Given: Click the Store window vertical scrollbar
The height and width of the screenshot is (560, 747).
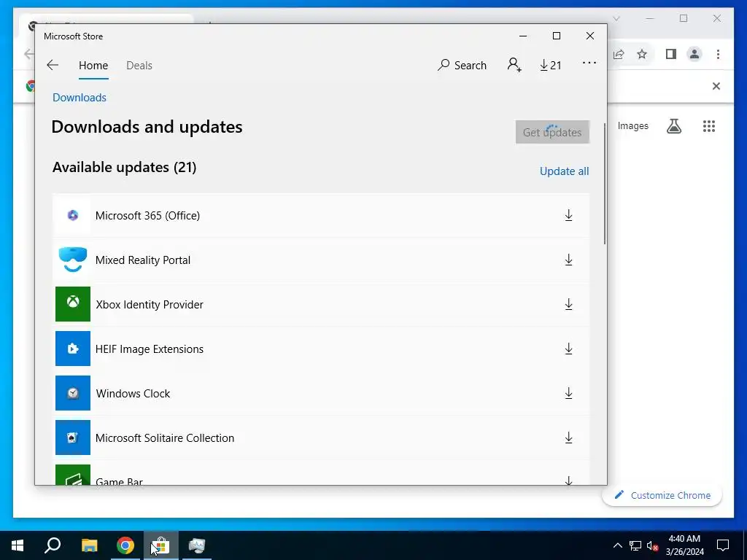Looking at the screenshot, I should [605, 184].
